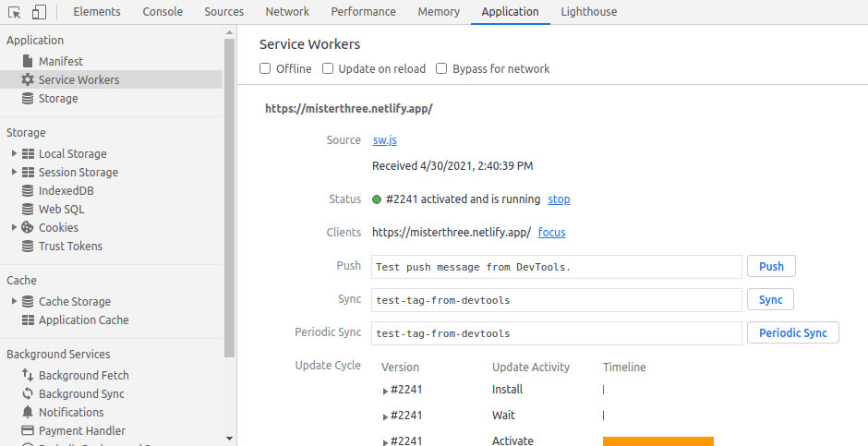Image resolution: width=868 pixels, height=446 pixels.
Task: Open the Memory tab
Action: pos(439,12)
